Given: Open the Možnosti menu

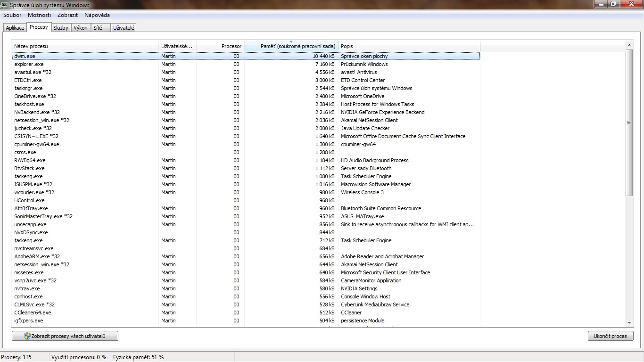Looking at the screenshot, I should 39,15.
